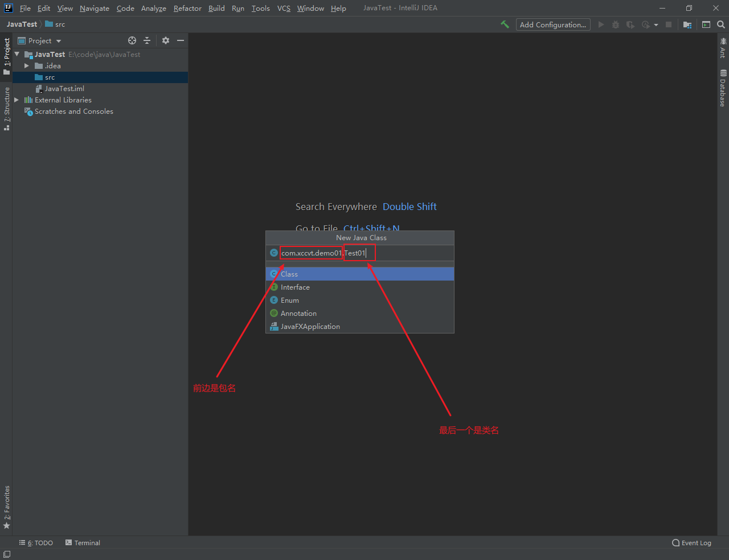729x560 pixels.
Task: Select Class in New Java Class list
Action: click(360, 274)
